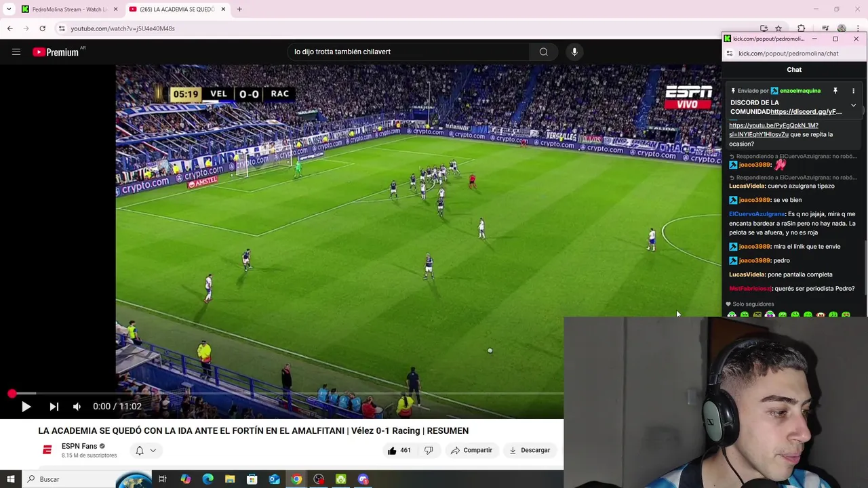Unpin the pinned chat message
The height and width of the screenshot is (488, 868).
click(x=835, y=91)
